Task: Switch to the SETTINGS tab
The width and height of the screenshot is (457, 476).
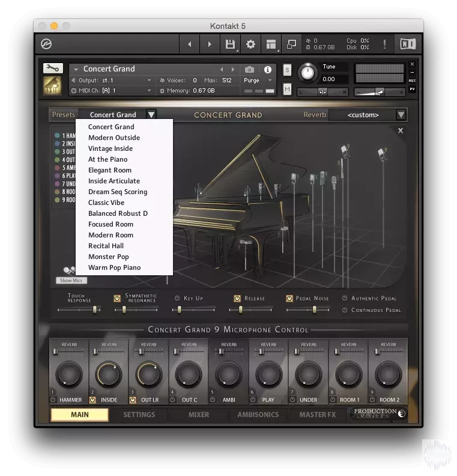Action: click(139, 415)
